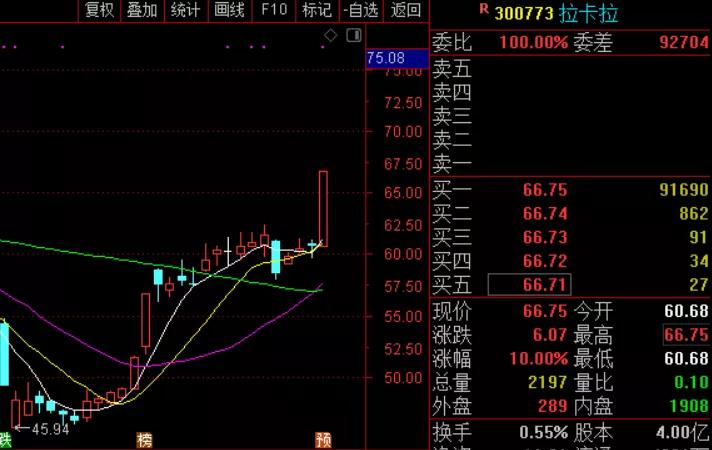This screenshot has height=450, width=712.
Task: Remove stock via -自选 button
Action: click(x=361, y=10)
